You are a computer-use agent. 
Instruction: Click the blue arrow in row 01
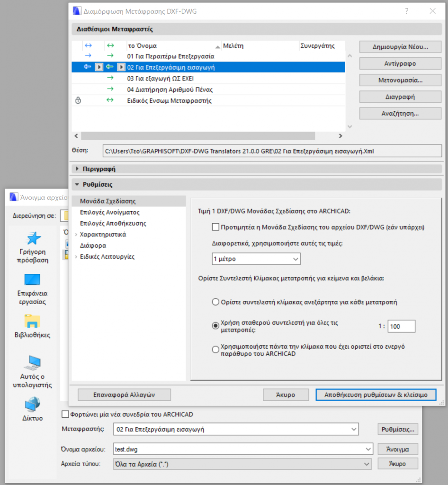(x=88, y=56)
